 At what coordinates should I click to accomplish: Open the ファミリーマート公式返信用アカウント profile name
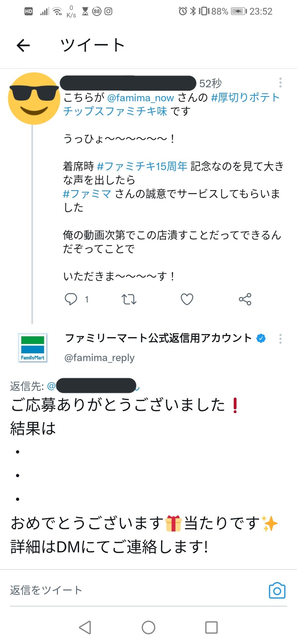158,338
